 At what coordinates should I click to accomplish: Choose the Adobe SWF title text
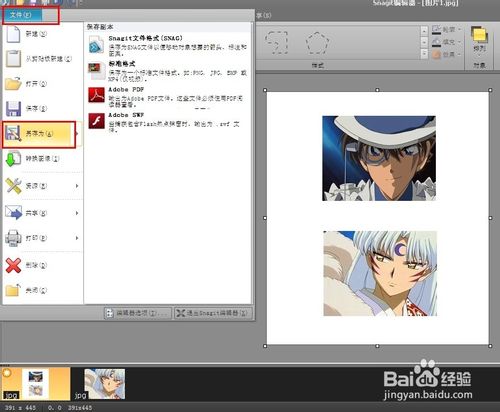[126, 115]
